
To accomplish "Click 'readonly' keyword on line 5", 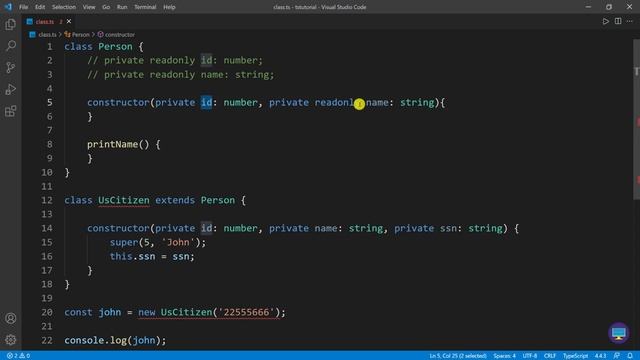I will point(337,102).
